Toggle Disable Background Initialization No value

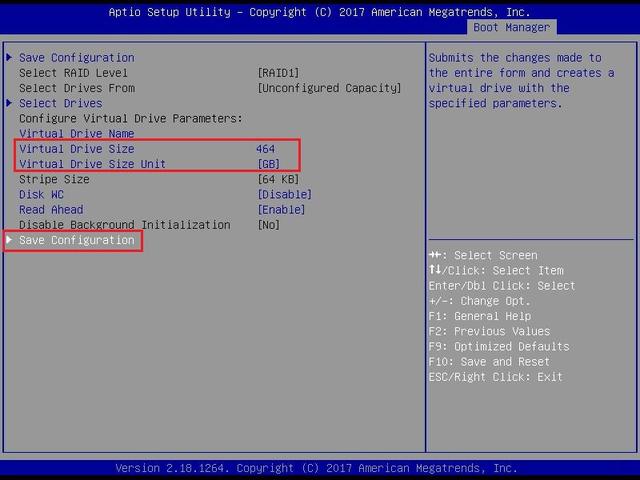click(x=268, y=225)
